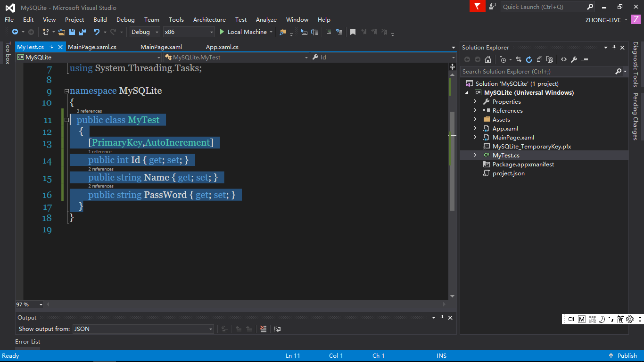The height and width of the screenshot is (362, 644).
Task: Open the Debug menu
Action: (125, 20)
